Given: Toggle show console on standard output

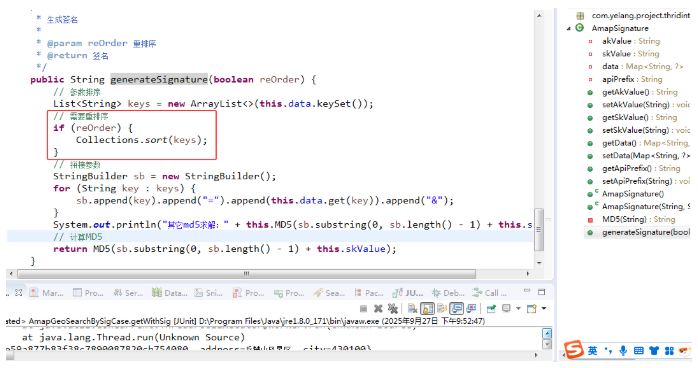Looking at the screenshot, I should (457, 308).
